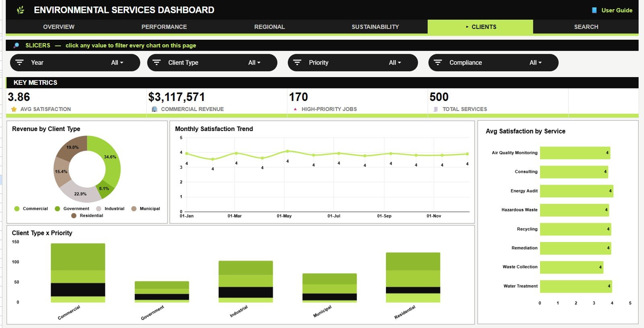644x328 pixels.
Task: Click the 01-May axis label
Action: click(x=284, y=216)
